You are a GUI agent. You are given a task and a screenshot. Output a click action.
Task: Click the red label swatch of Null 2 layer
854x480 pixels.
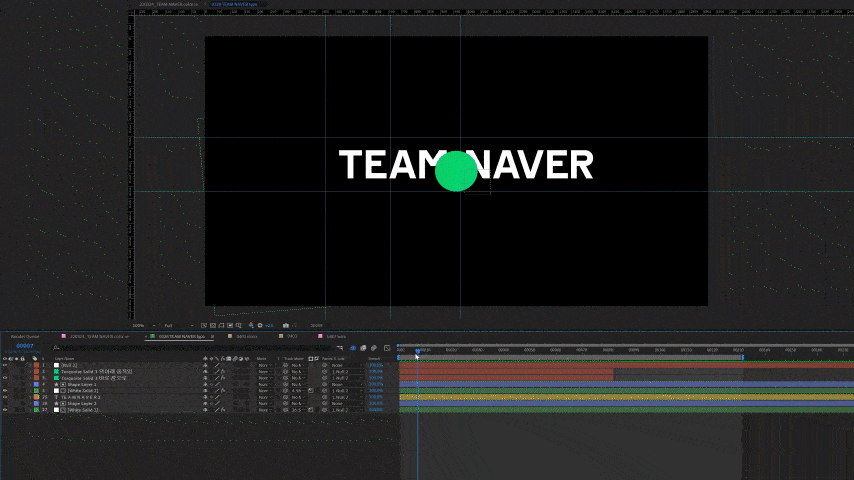(x=36, y=365)
